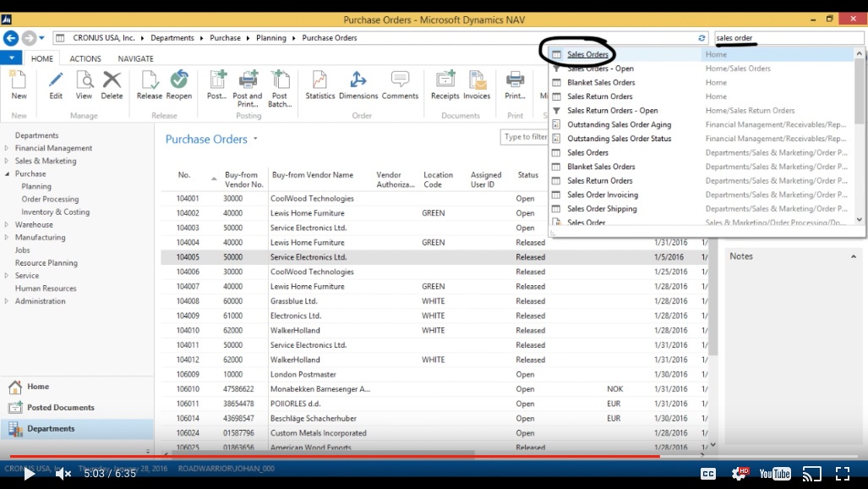
Task: Click the Home icon in navigation pane
Action: [x=15, y=387]
